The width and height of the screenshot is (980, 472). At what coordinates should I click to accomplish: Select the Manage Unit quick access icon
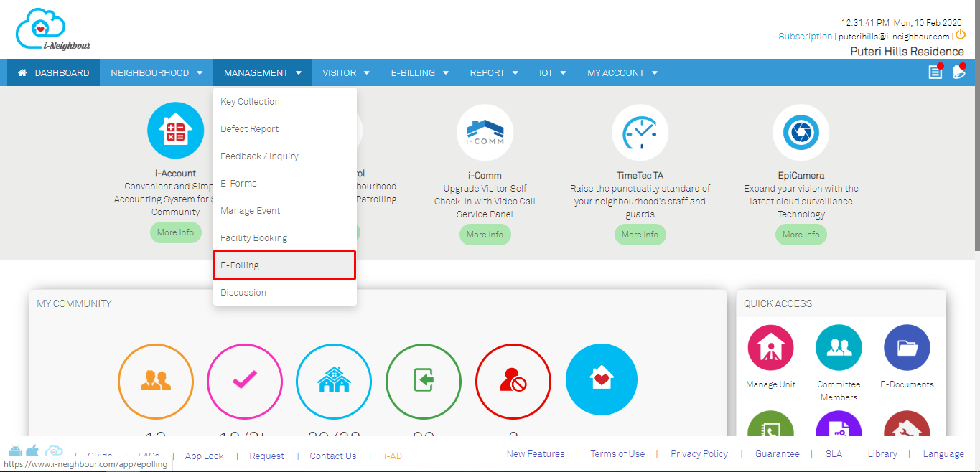(x=770, y=347)
